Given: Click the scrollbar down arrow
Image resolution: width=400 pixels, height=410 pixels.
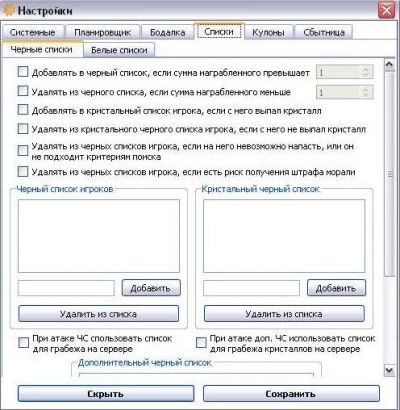Looking at the screenshot, I should click(x=389, y=370).
